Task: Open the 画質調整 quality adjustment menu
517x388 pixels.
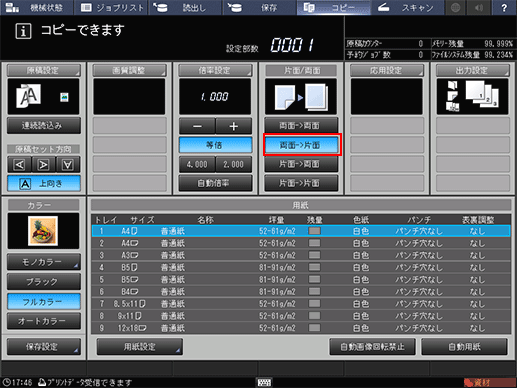Action: pos(129,70)
